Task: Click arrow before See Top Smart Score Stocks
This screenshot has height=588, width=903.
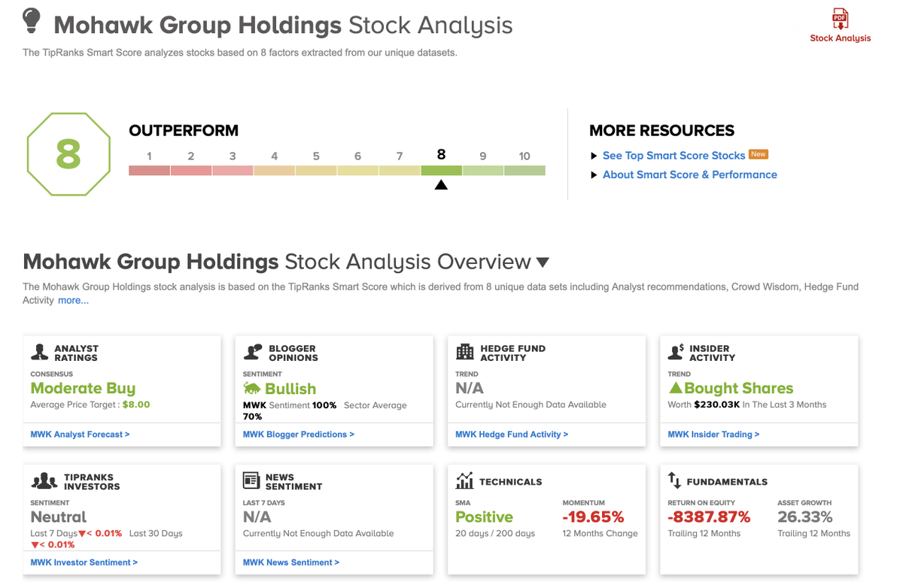Action: (594, 156)
